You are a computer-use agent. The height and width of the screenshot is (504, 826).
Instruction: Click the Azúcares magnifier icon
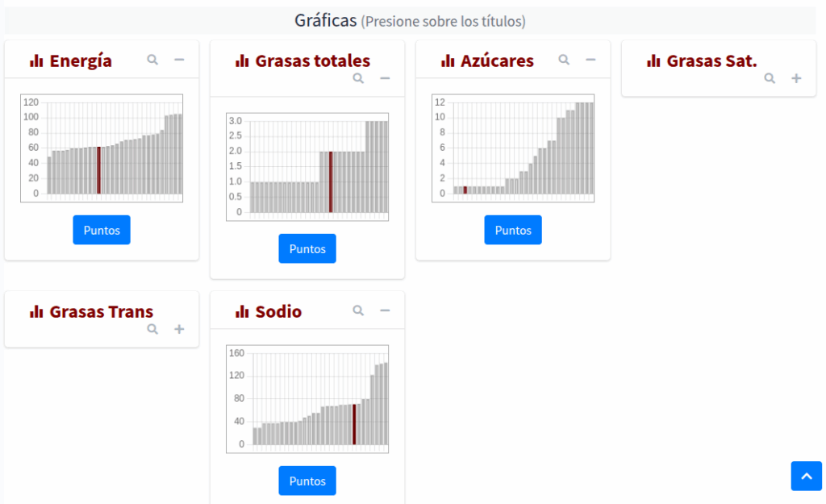[x=564, y=60]
